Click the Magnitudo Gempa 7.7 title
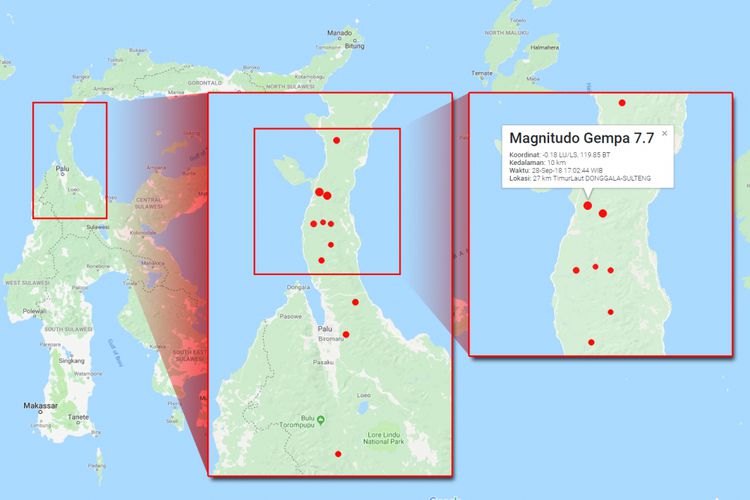The width and height of the screenshot is (750, 500). (x=581, y=139)
